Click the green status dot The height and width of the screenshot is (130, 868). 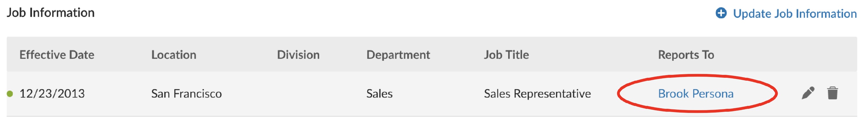(10, 94)
